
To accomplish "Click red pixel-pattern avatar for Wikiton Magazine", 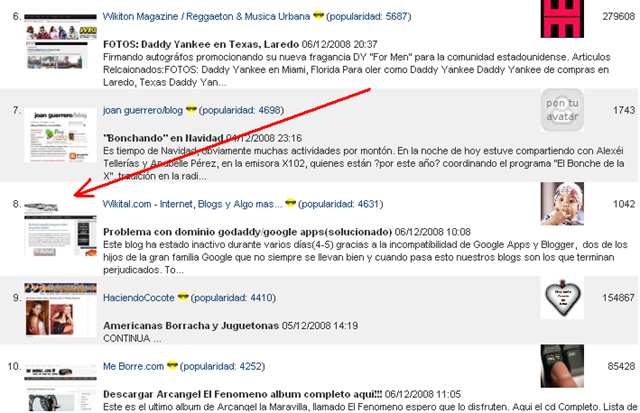I will click(562, 19).
